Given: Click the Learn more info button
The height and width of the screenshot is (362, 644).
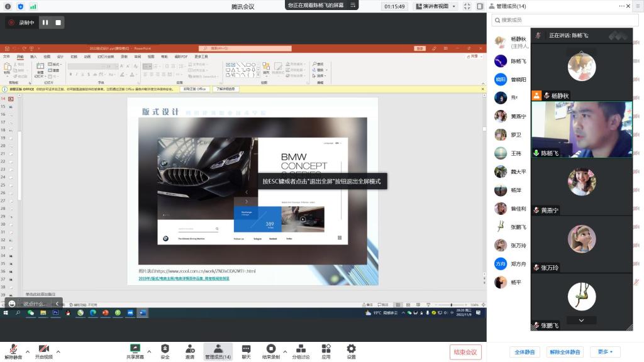Looking at the screenshot, I should [x=226, y=89].
